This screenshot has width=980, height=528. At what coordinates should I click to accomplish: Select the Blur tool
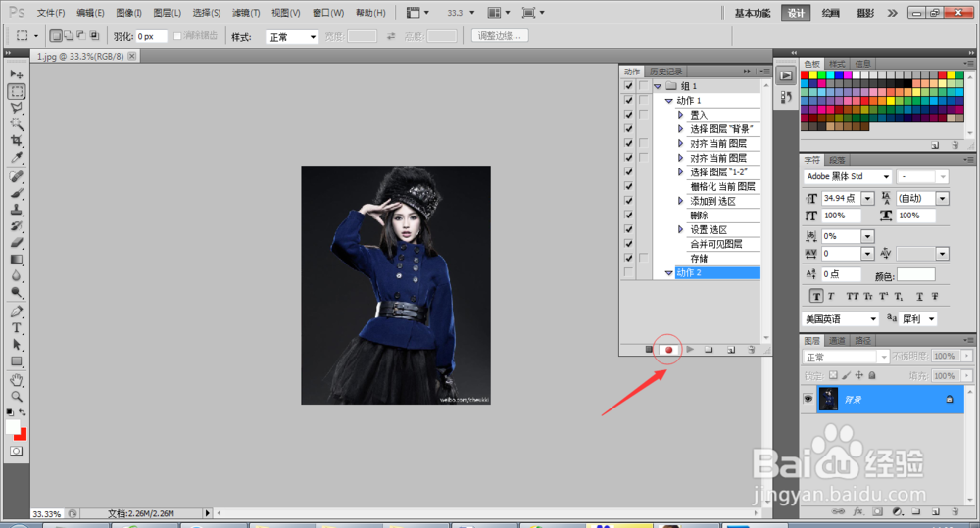17,275
